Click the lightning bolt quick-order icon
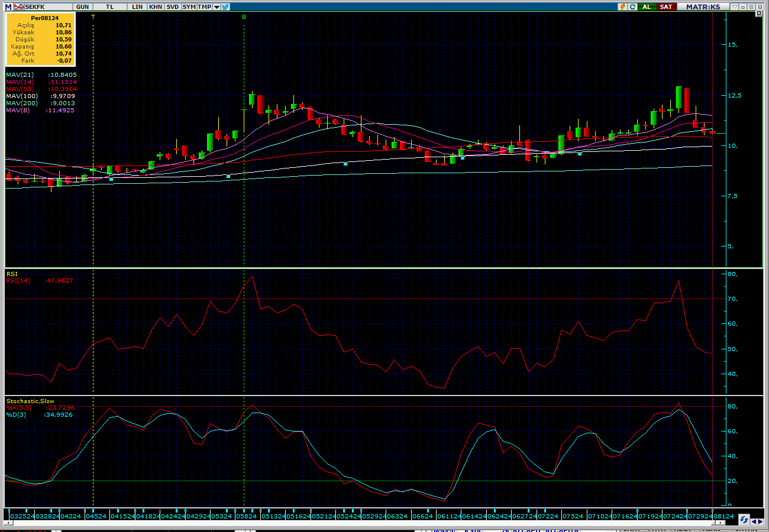 point(622,7)
